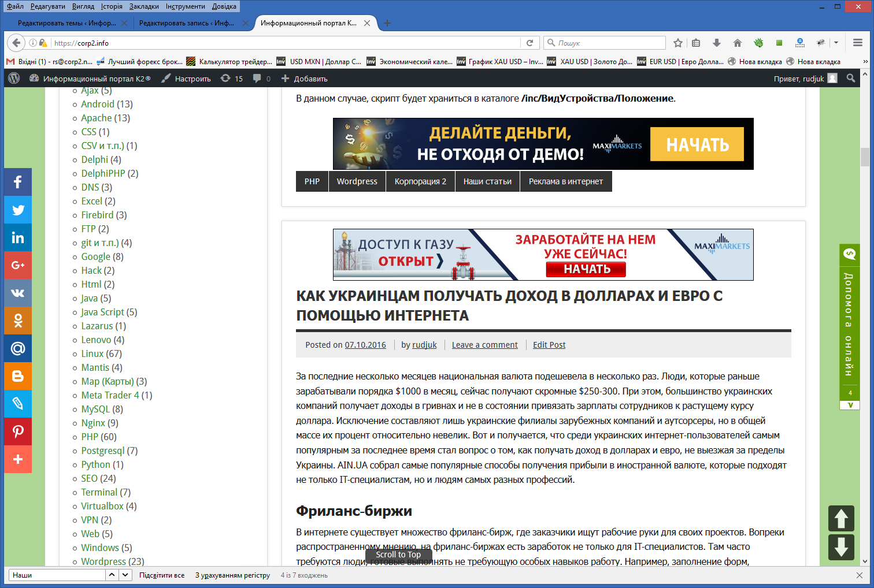
Task: Click the 'Edit Post' link
Action: 549,345
